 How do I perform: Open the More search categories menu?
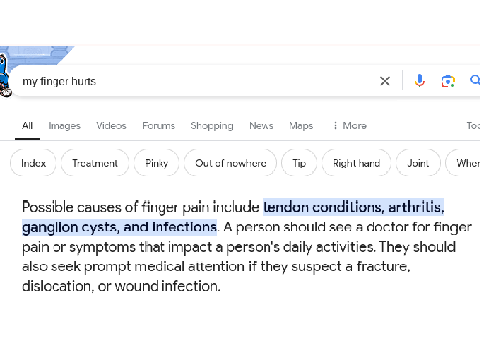(350, 126)
